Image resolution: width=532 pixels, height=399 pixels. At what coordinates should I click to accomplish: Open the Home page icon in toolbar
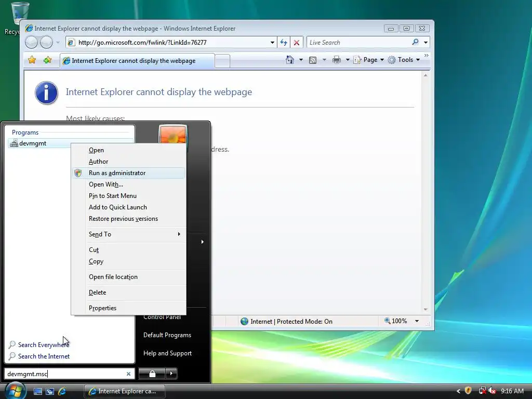click(290, 60)
